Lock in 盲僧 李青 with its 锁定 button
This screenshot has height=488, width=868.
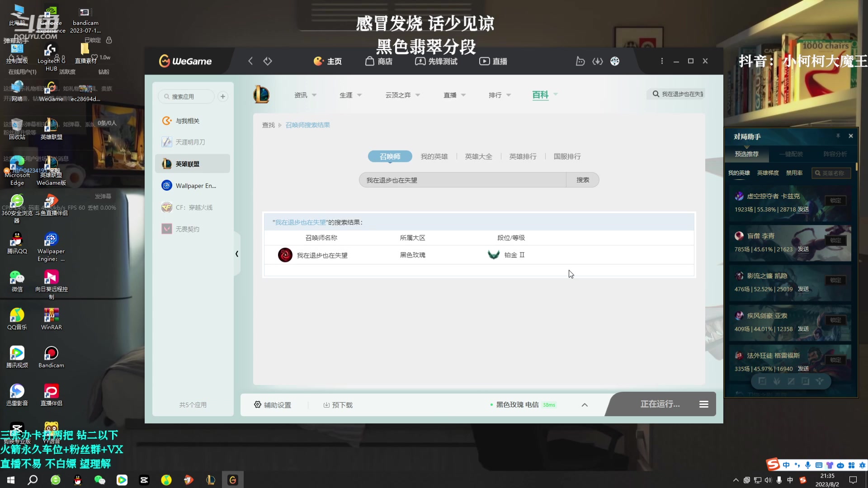(835, 240)
